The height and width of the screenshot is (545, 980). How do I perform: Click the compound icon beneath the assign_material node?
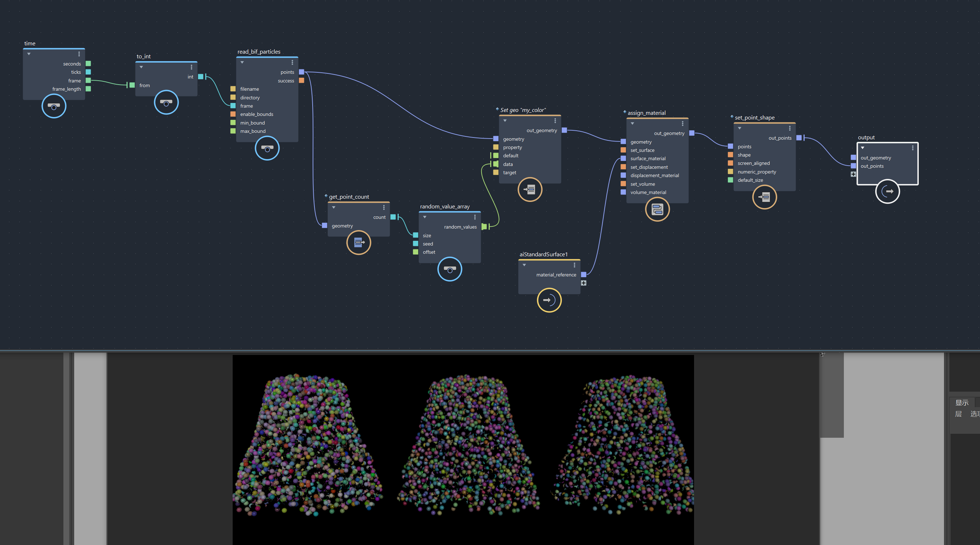point(657,209)
